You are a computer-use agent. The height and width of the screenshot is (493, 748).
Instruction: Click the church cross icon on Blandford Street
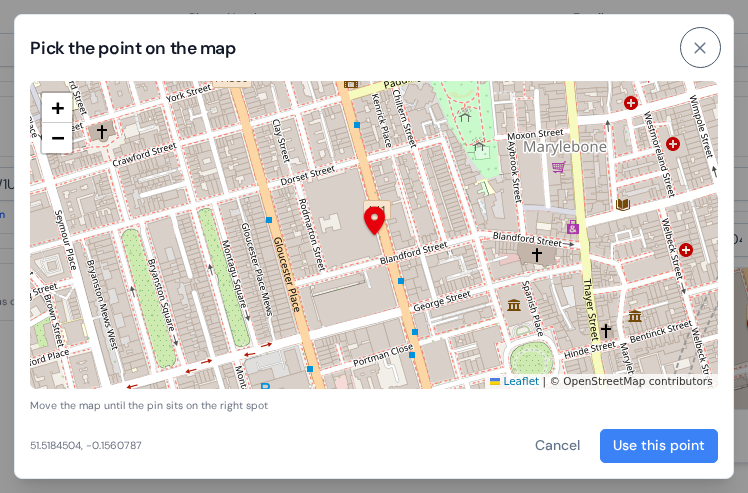coord(537,254)
